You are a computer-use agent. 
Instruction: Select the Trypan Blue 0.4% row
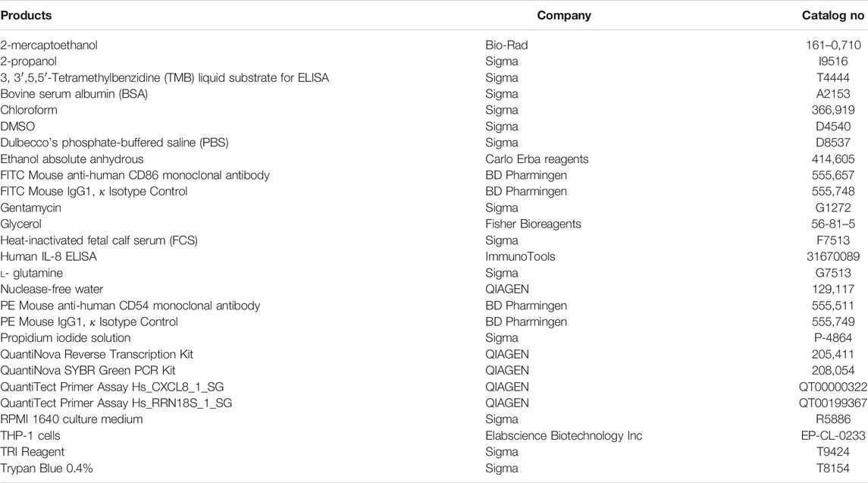coord(434,468)
